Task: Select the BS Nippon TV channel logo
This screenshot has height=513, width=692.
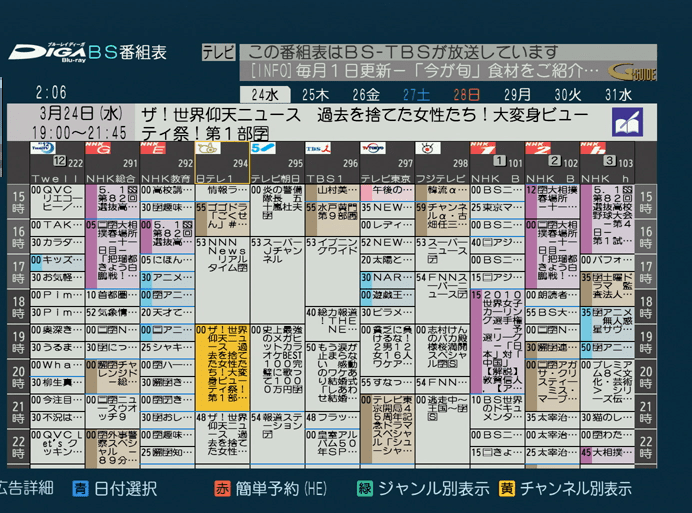Action: [208, 148]
